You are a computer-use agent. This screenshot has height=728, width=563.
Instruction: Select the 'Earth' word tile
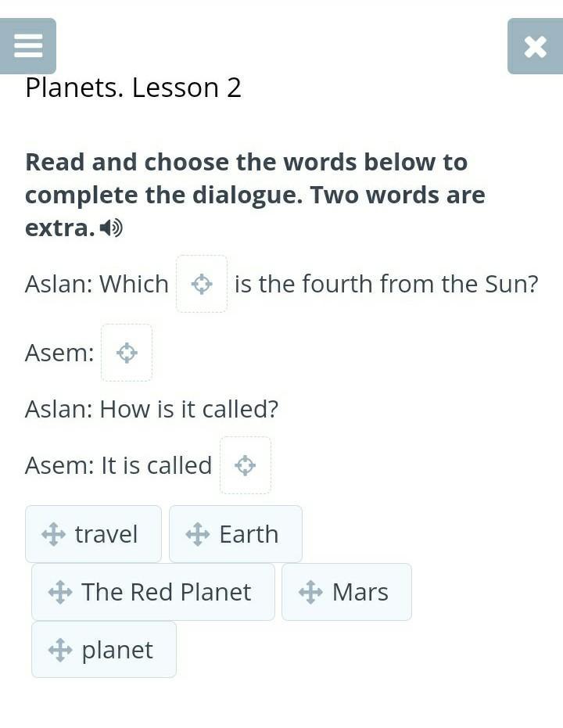(x=236, y=534)
